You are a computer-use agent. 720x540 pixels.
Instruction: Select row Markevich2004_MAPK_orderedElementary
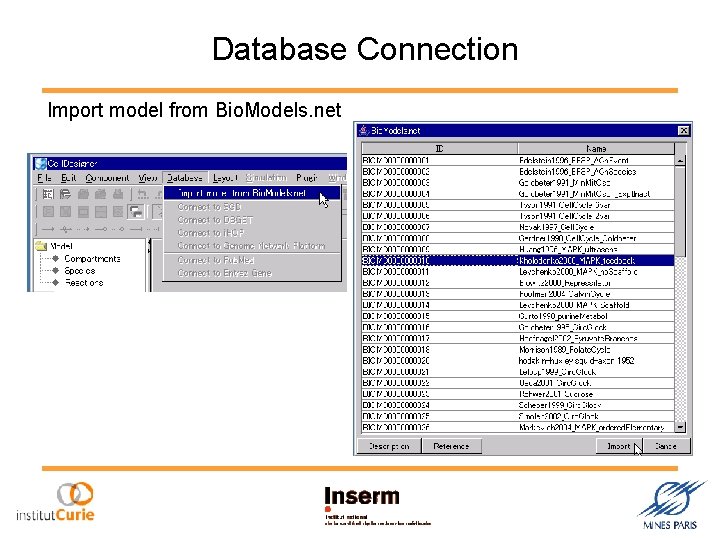point(518,428)
